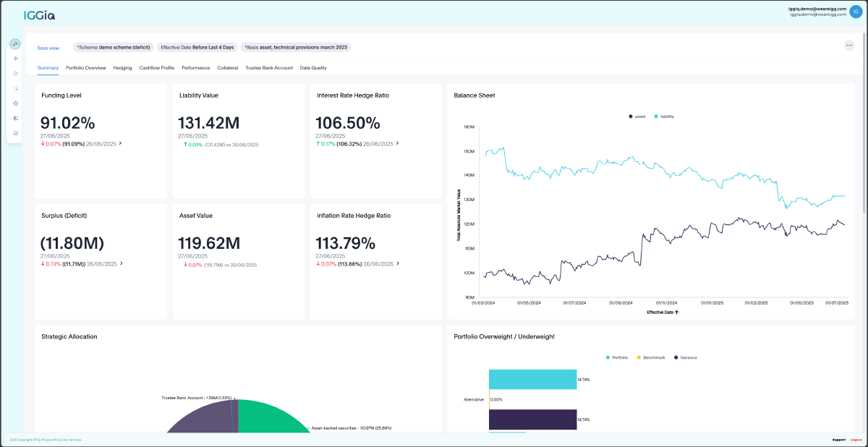The image size is (868, 447).
Task: Click the Strategic Allocation heading
Action: pos(69,336)
